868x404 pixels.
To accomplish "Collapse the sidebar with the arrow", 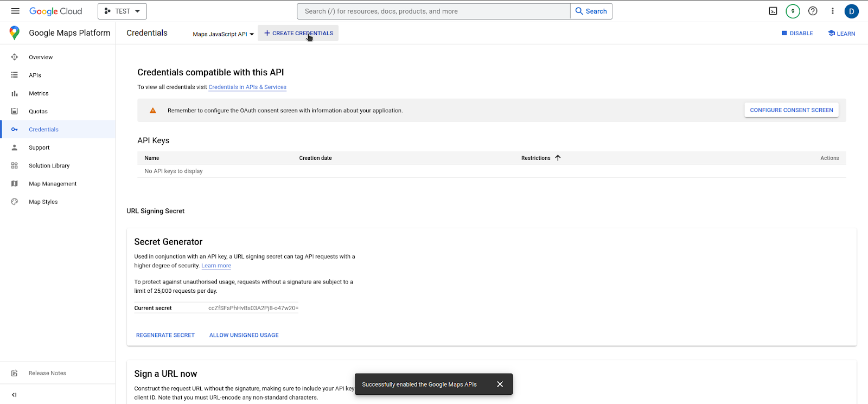I will click(x=14, y=395).
